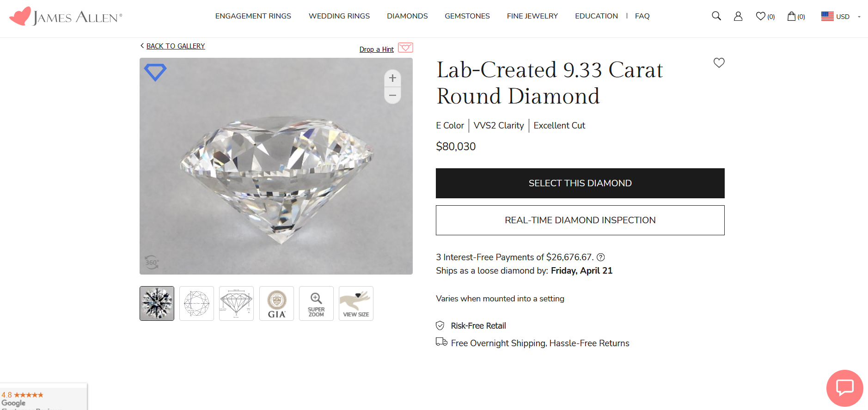Open the account profile icon

(738, 16)
